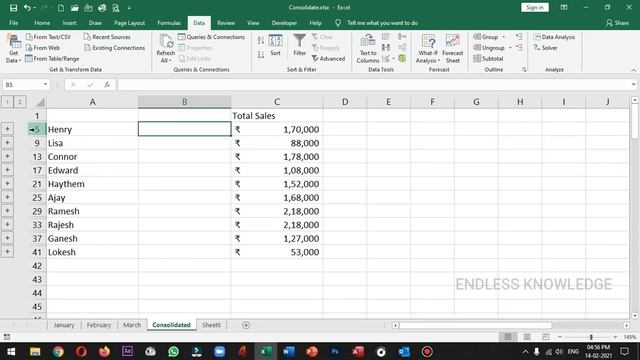Switch to Normal view in status bar

click(508, 337)
